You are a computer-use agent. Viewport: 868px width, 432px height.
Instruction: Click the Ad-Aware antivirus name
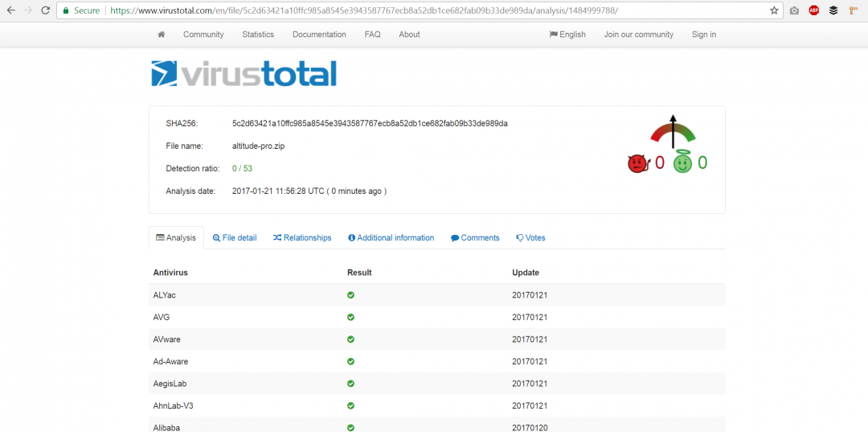pos(170,362)
